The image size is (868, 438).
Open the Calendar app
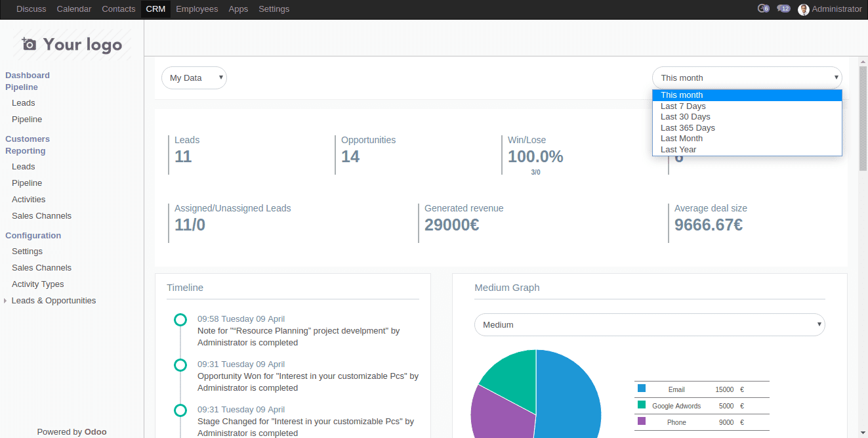(x=73, y=9)
